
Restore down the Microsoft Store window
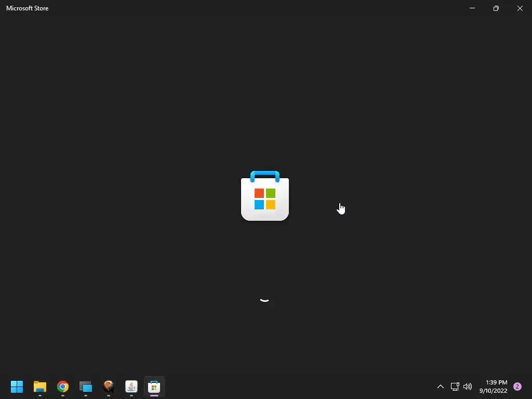click(496, 8)
